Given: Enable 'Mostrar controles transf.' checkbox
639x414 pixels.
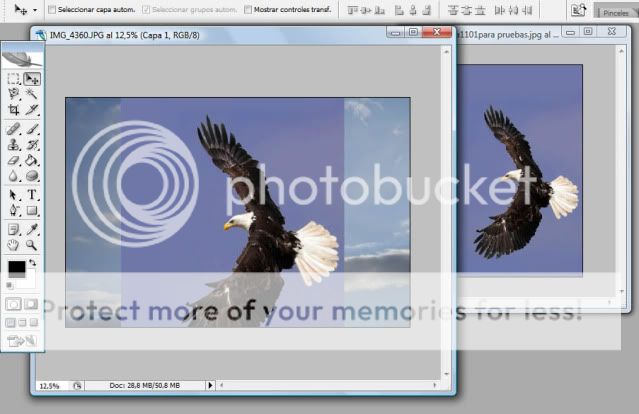Looking at the screenshot, I should (248, 9).
